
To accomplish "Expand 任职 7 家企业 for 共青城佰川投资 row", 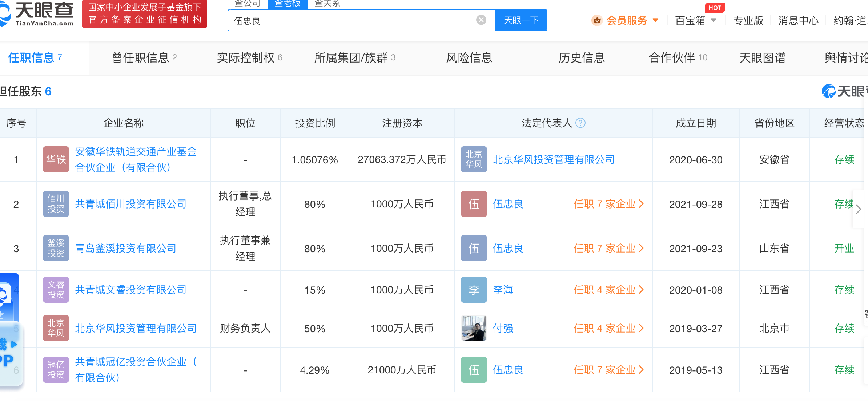I will click(608, 204).
